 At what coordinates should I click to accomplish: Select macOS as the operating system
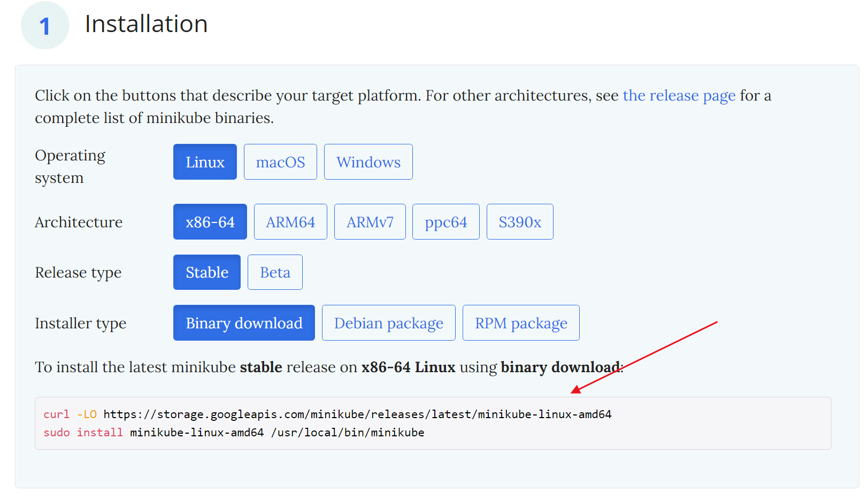(x=280, y=161)
